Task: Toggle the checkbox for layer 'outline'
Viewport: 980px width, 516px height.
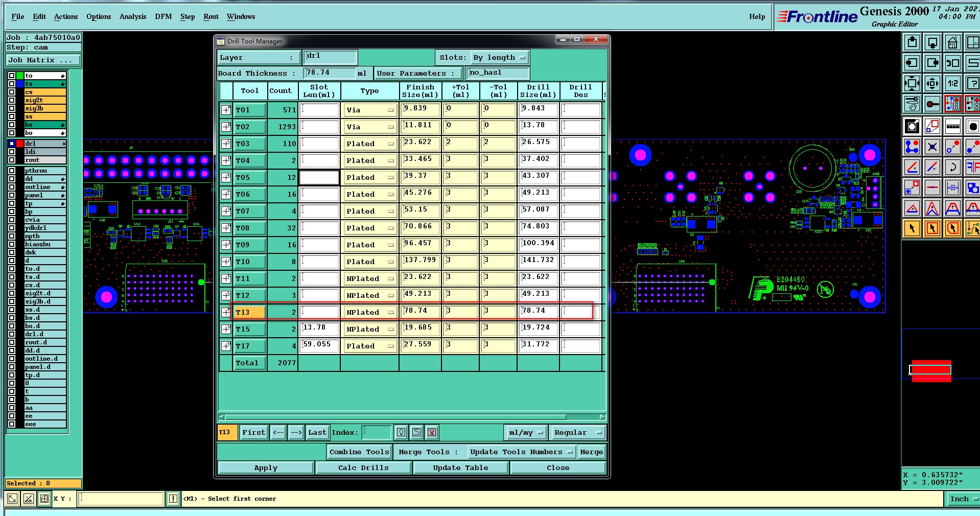Action: tap(11, 187)
